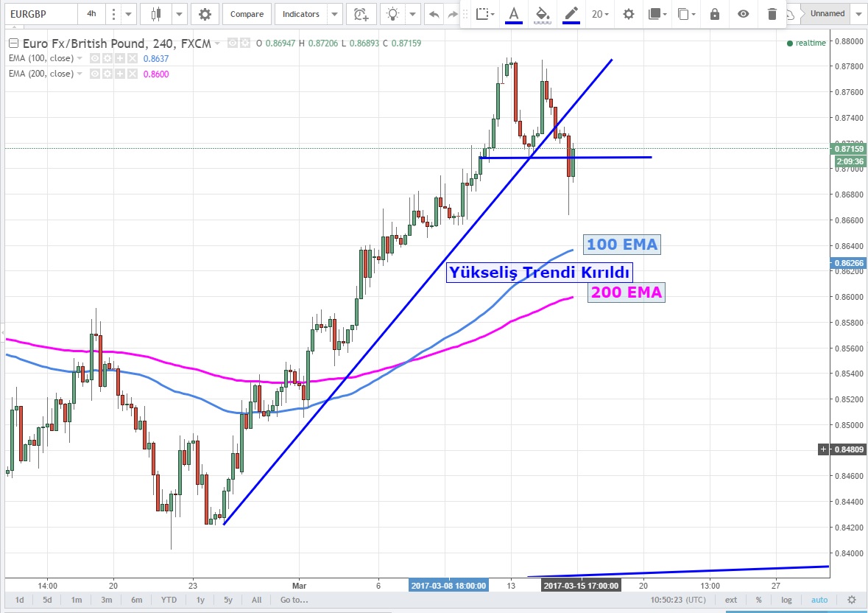This screenshot has width=868, height=613.
Task: Toggle log scale at the bottom
Action: [786, 600]
